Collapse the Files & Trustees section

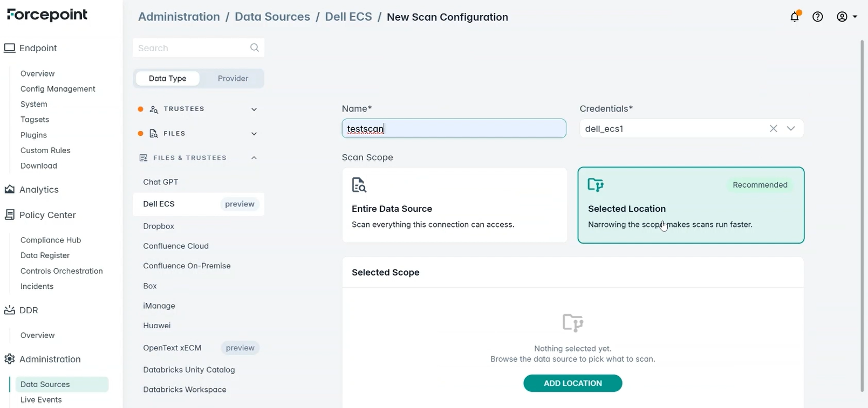tap(254, 158)
